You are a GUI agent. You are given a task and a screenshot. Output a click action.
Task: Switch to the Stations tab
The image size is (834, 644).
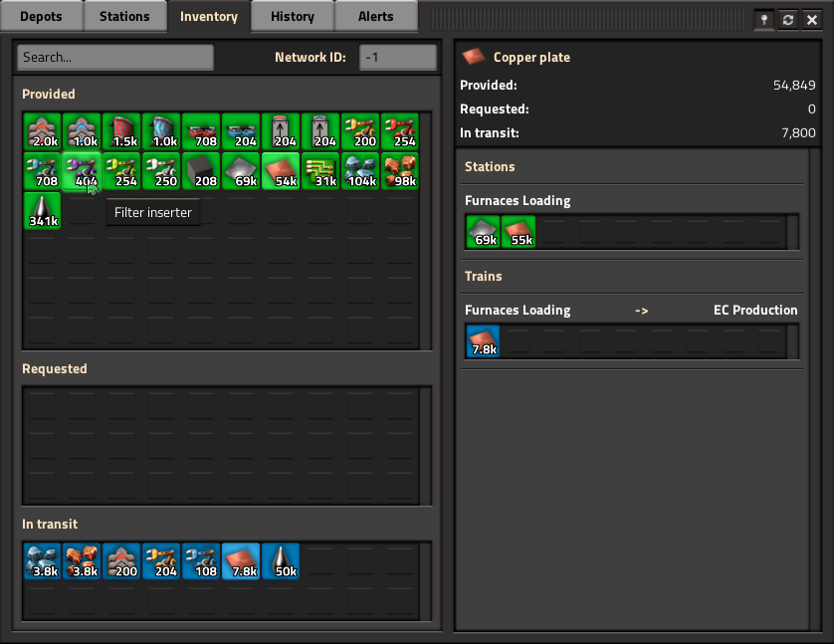[124, 17]
